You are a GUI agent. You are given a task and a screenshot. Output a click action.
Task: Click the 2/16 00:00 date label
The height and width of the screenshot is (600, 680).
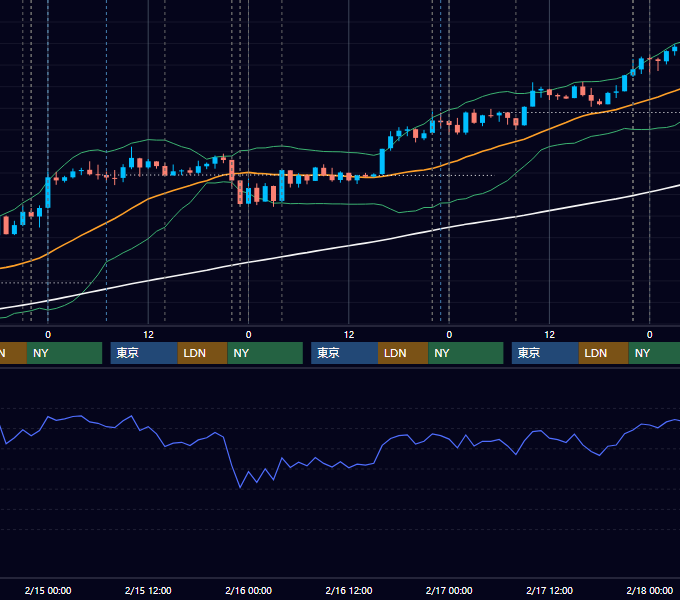point(248,590)
